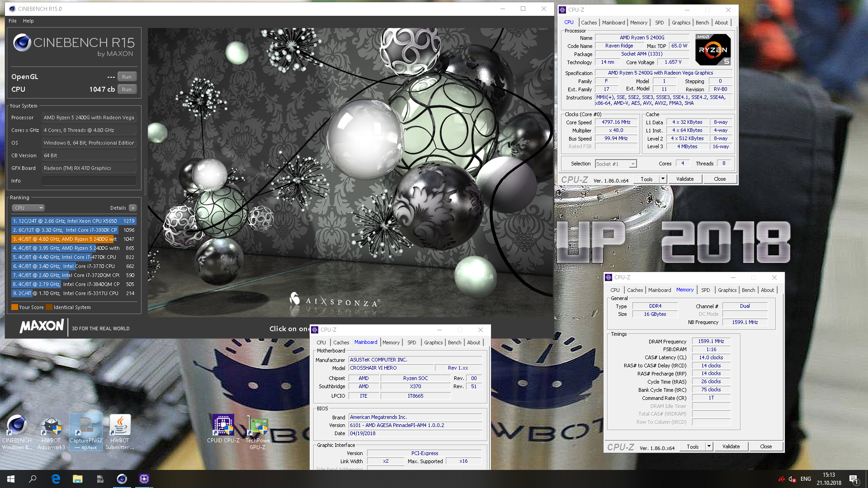Click the MAXON logo in Cinebench footer
Screen dimensions: 868x488
click(42, 326)
